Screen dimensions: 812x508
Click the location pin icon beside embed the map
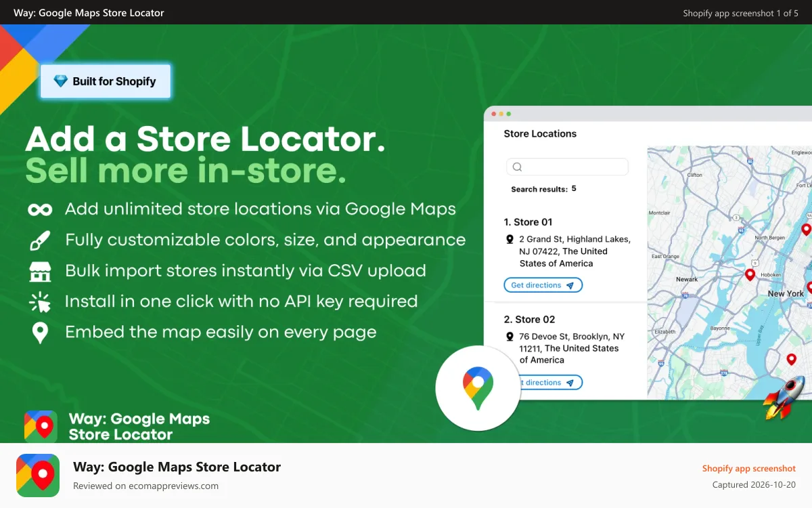coord(41,333)
